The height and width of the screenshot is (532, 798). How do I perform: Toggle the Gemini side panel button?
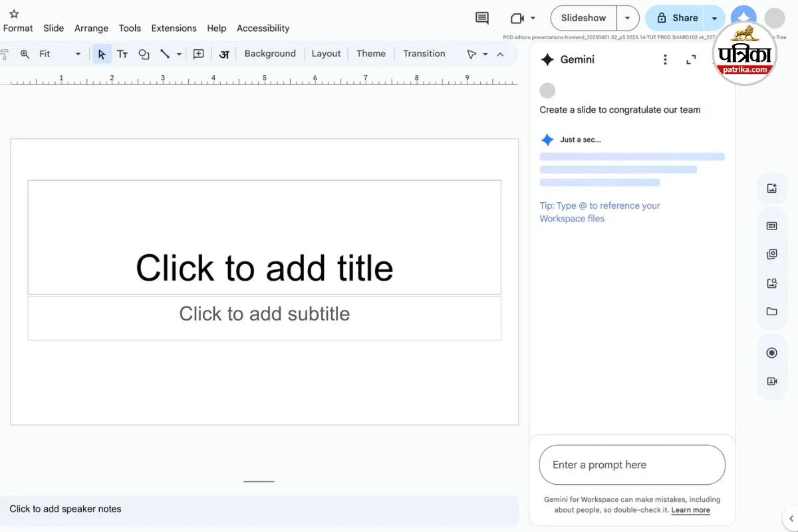pyautogui.click(x=743, y=18)
